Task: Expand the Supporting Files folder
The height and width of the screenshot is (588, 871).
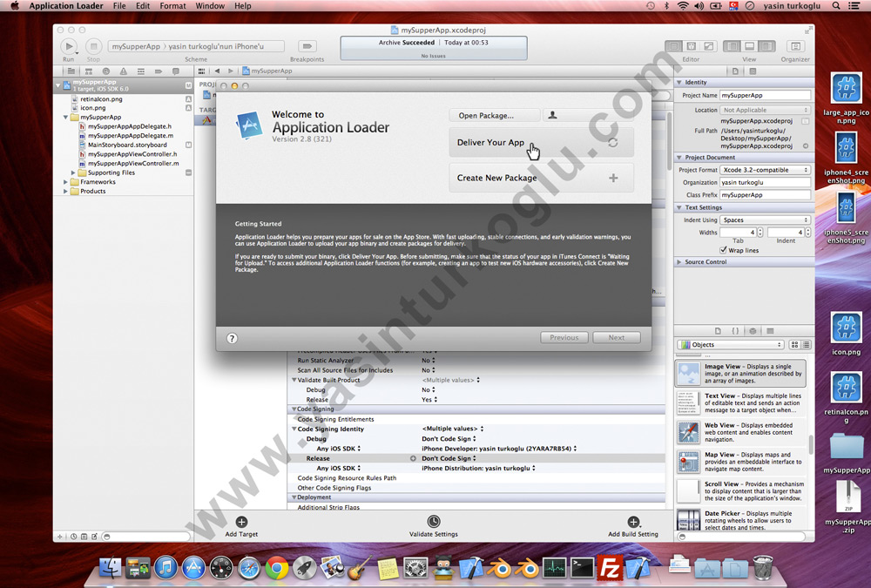Action: 73,172
